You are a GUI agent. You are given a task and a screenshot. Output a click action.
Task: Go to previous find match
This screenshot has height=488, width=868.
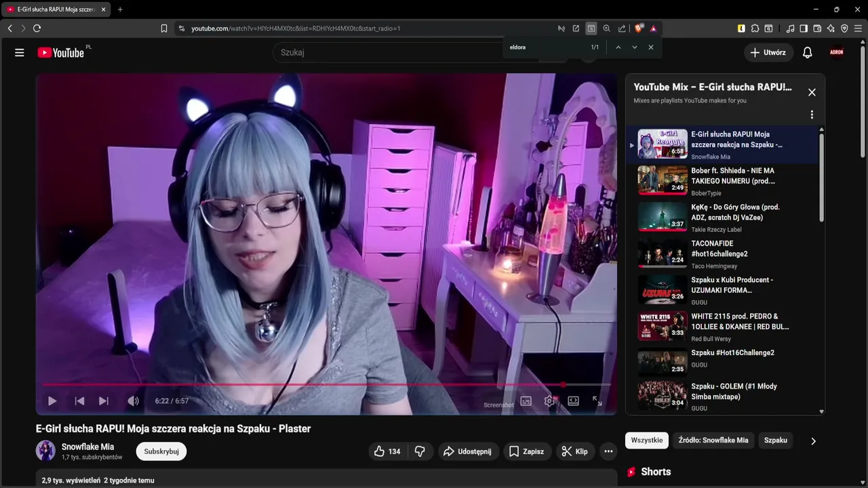pyautogui.click(x=618, y=47)
